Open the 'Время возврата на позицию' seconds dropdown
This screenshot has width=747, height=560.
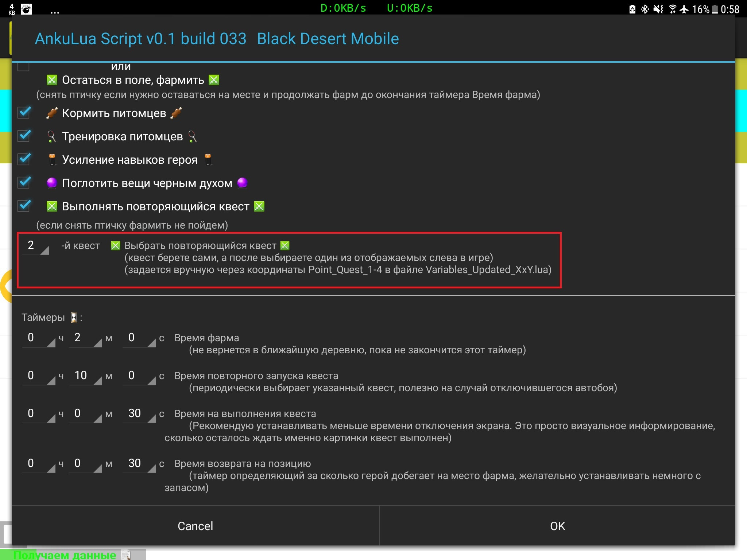point(139,464)
